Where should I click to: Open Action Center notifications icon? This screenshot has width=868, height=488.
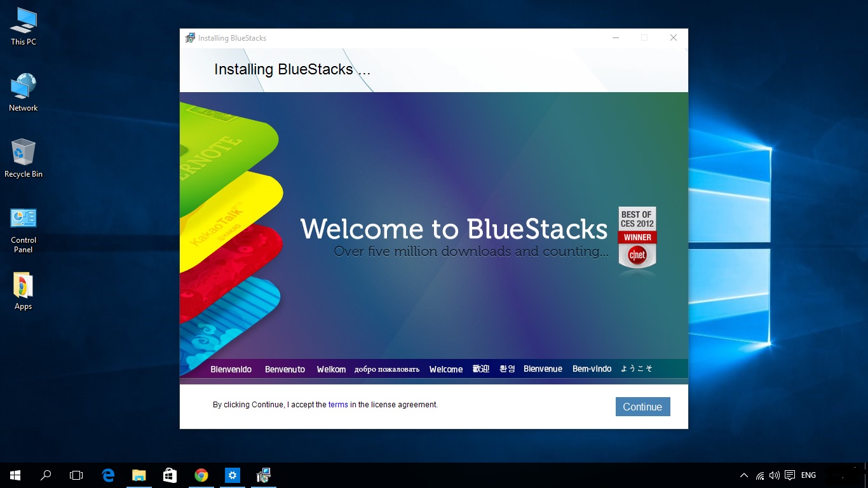pos(790,475)
